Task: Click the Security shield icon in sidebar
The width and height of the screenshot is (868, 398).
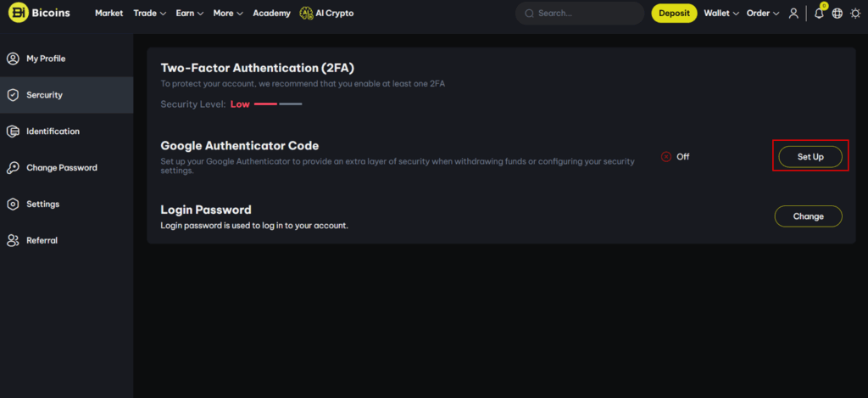Action: click(13, 95)
